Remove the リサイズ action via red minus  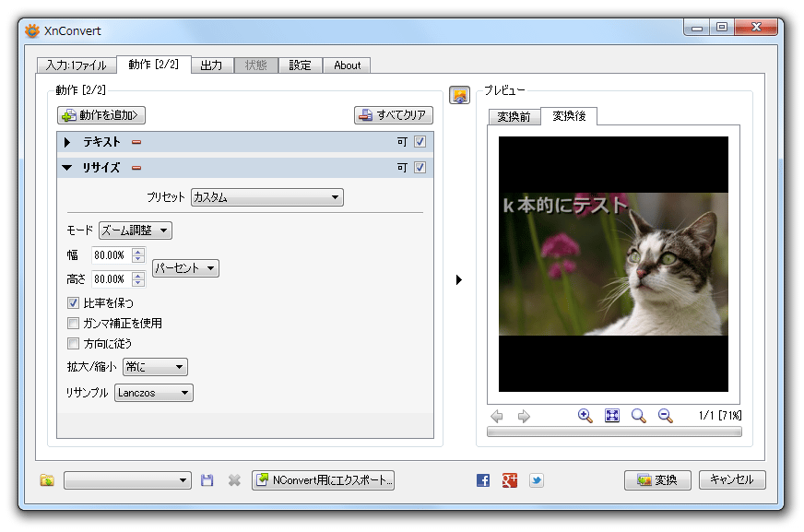[136, 168]
